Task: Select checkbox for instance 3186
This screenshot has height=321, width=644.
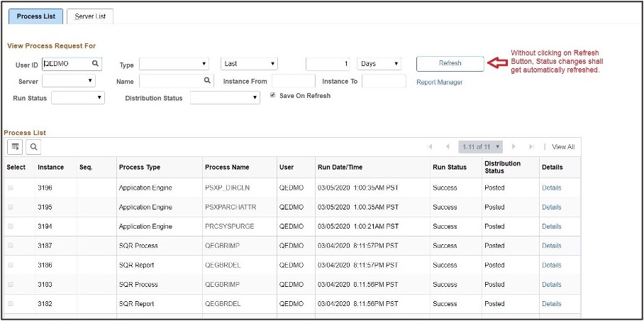Action: click(11, 265)
